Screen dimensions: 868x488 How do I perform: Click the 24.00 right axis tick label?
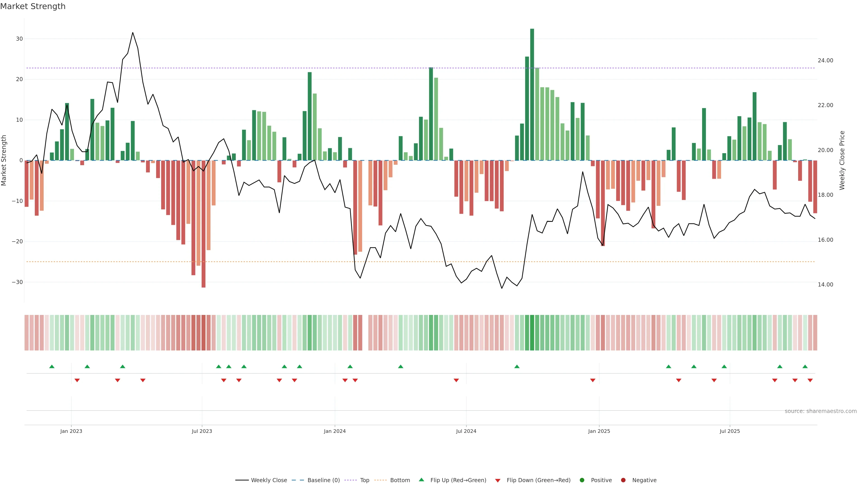pos(825,61)
